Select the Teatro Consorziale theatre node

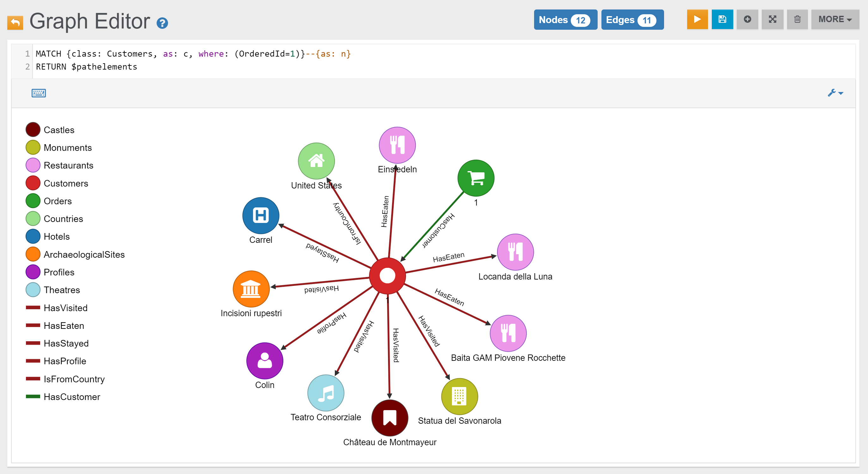[x=325, y=393]
